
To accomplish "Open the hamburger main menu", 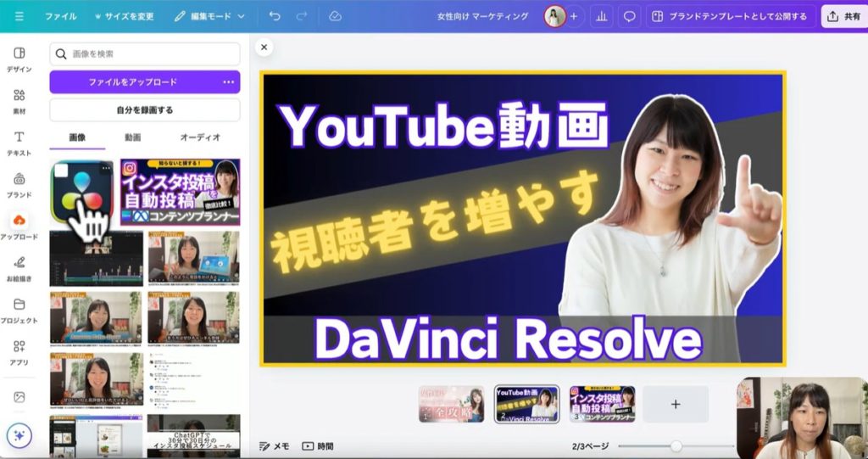I will point(19,16).
